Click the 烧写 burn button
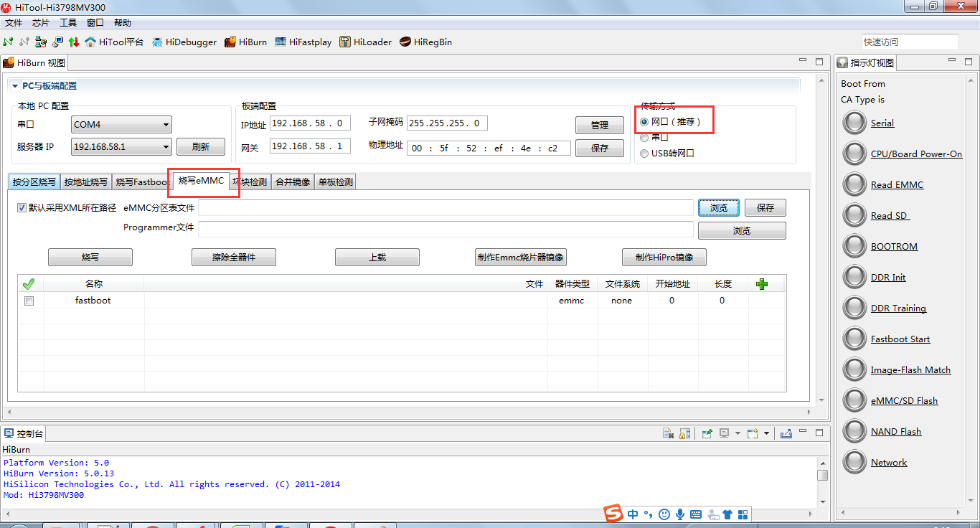 tap(90, 257)
